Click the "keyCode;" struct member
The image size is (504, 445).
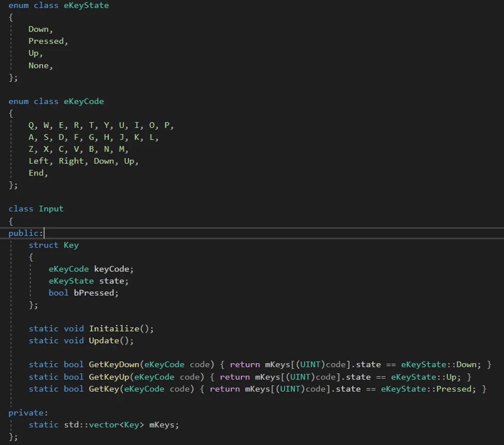(114, 269)
